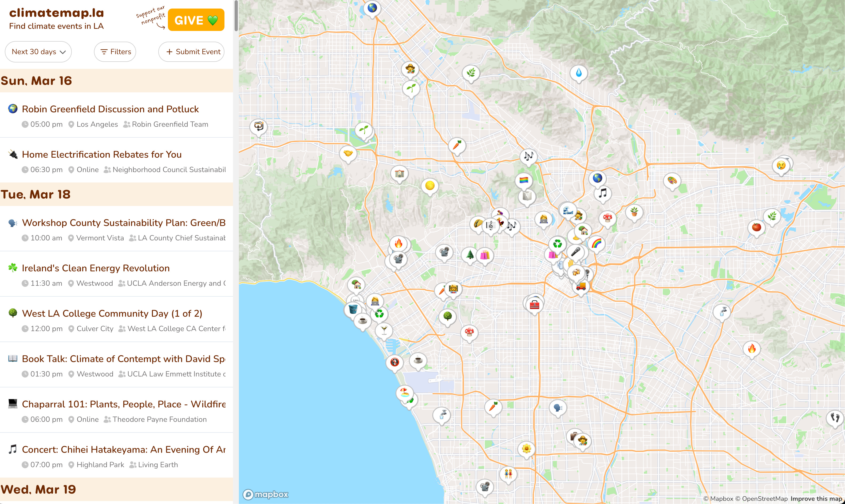Screen dimensions: 845x504
Task: Click the cocktail glass map marker
Action: 384,330
